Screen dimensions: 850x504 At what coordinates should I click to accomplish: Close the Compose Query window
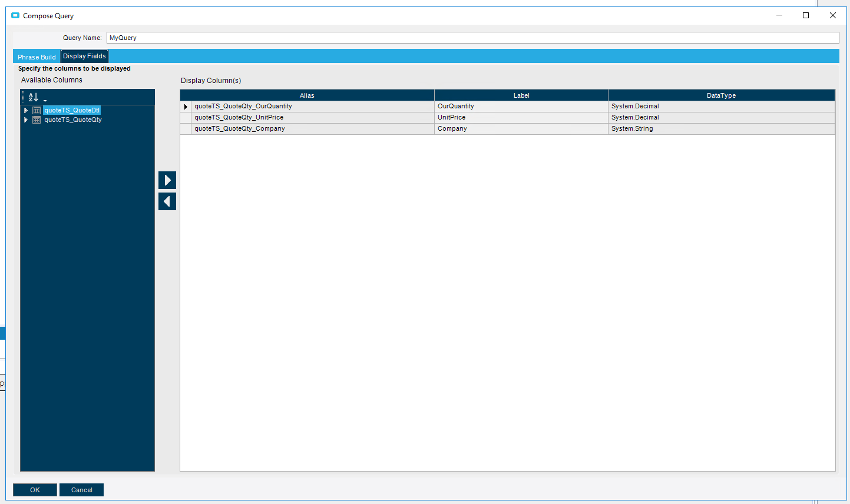833,15
